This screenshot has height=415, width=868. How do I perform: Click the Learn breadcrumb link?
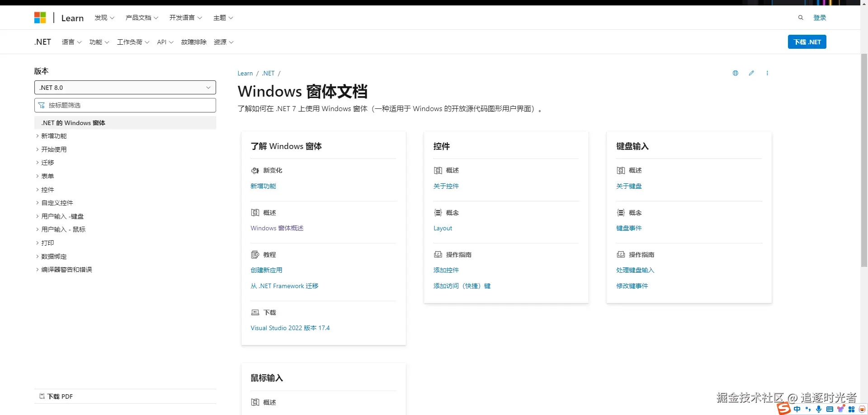(245, 73)
